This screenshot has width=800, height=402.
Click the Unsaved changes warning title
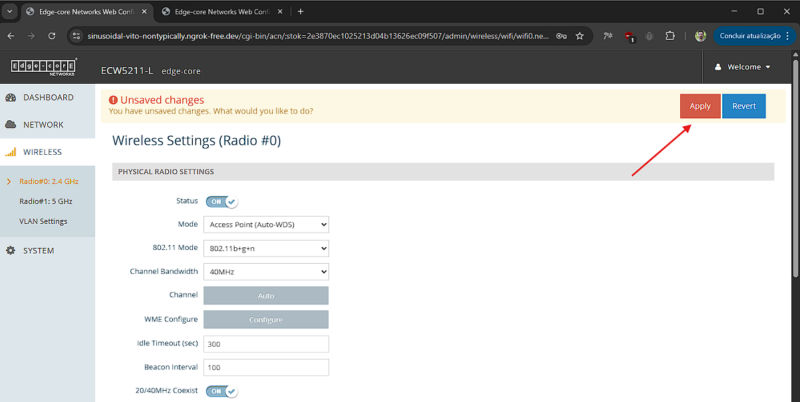(x=162, y=100)
